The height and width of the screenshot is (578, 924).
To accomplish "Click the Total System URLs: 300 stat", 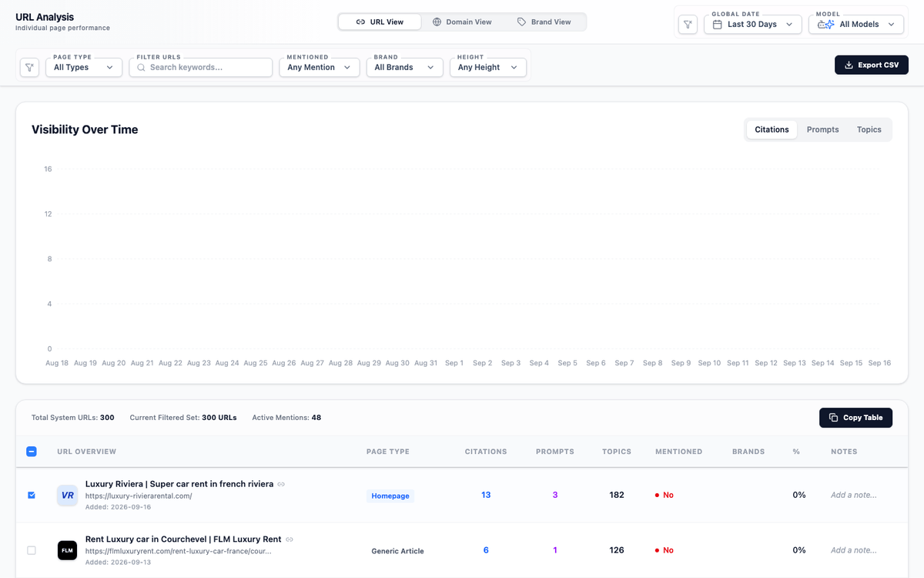I will 72,418.
